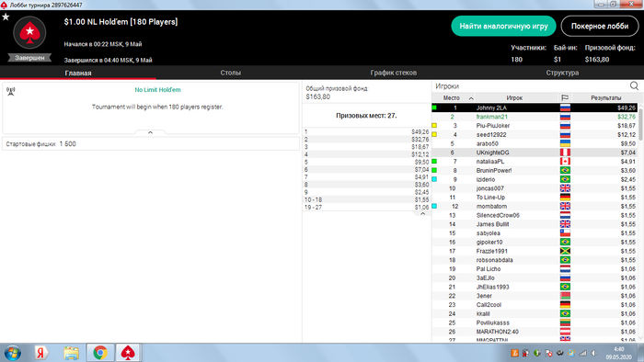
Task: Open the player search magnifier
Action: coord(634,85)
